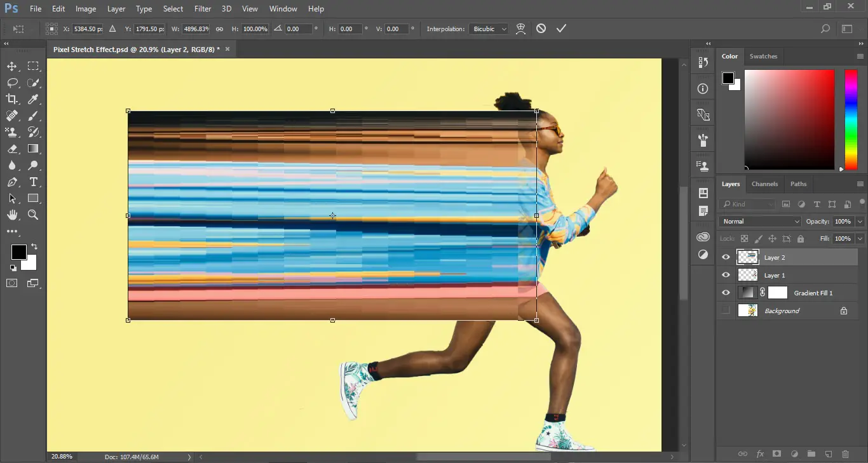Open the Filter menu
The width and height of the screenshot is (868, 463).
[x=203, y=8]
